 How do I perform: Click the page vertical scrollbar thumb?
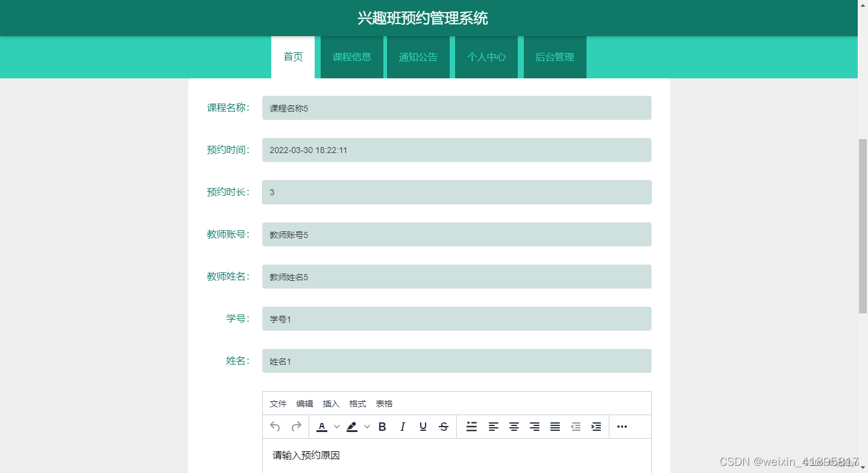863,226
